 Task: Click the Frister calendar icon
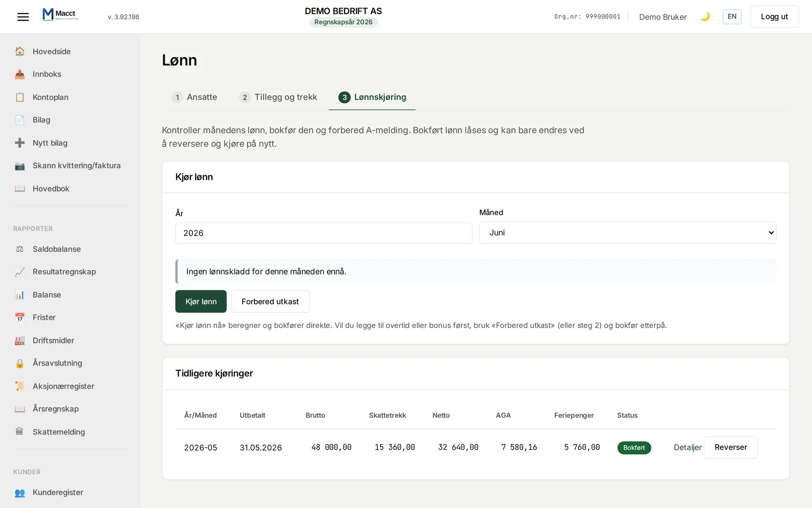point(20,317)
